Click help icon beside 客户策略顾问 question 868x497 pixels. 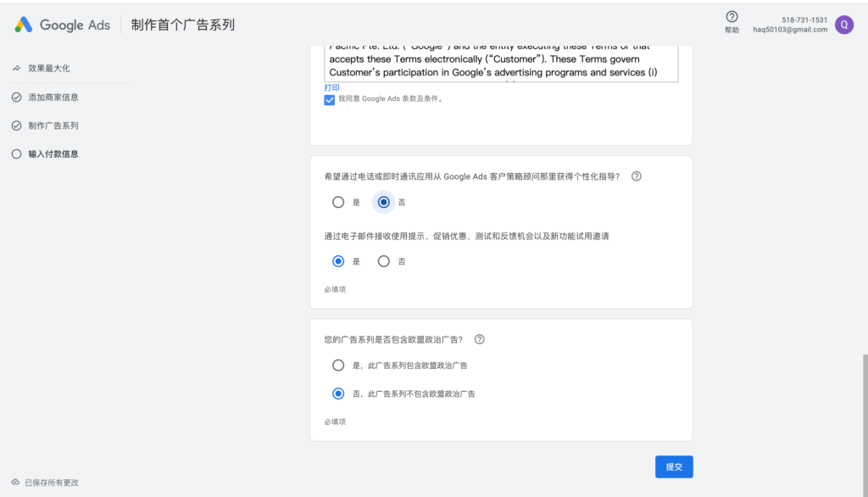coord(637,176)
